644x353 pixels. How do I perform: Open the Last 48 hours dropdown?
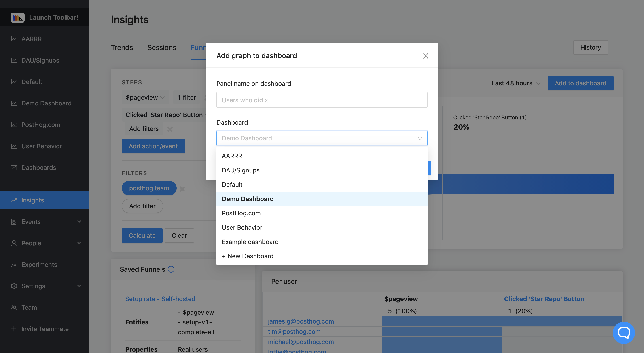click(x=515, y=83)
